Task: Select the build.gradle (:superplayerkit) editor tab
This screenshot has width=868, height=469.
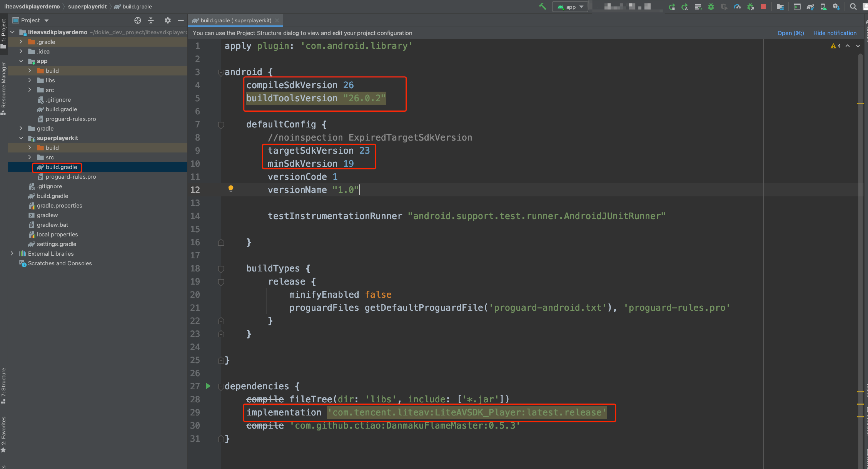Action: tap(235, 20)
